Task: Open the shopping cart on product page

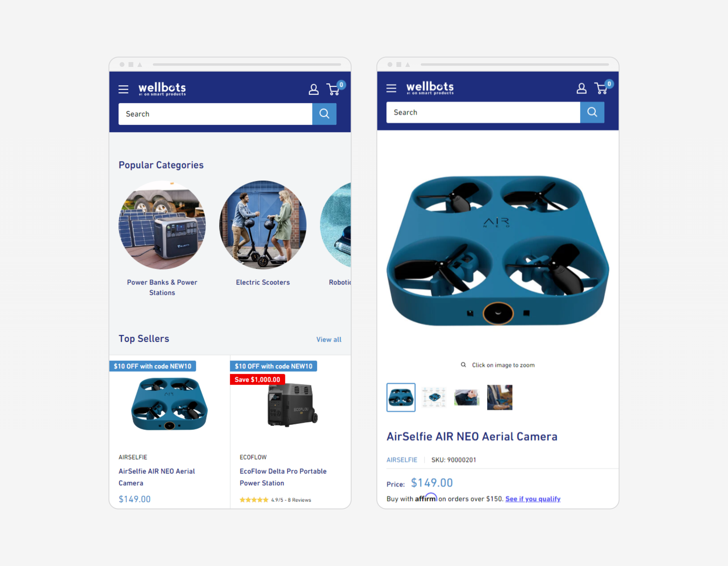Action: pos(603,88)
